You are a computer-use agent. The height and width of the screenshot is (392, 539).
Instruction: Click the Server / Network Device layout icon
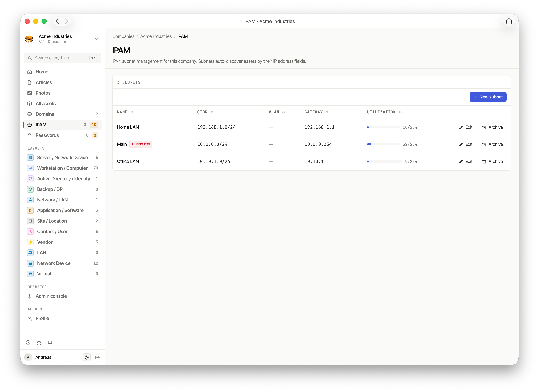(x=30, y=158)
